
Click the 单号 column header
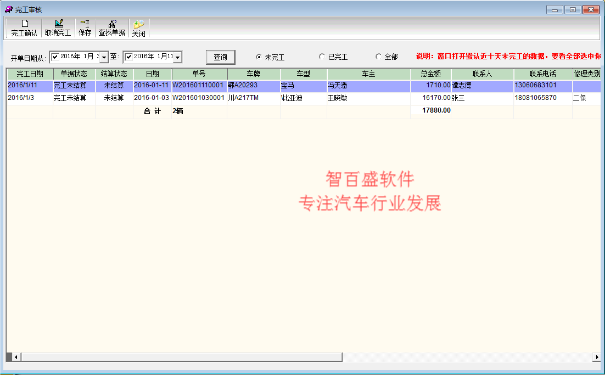pos(199,74)
